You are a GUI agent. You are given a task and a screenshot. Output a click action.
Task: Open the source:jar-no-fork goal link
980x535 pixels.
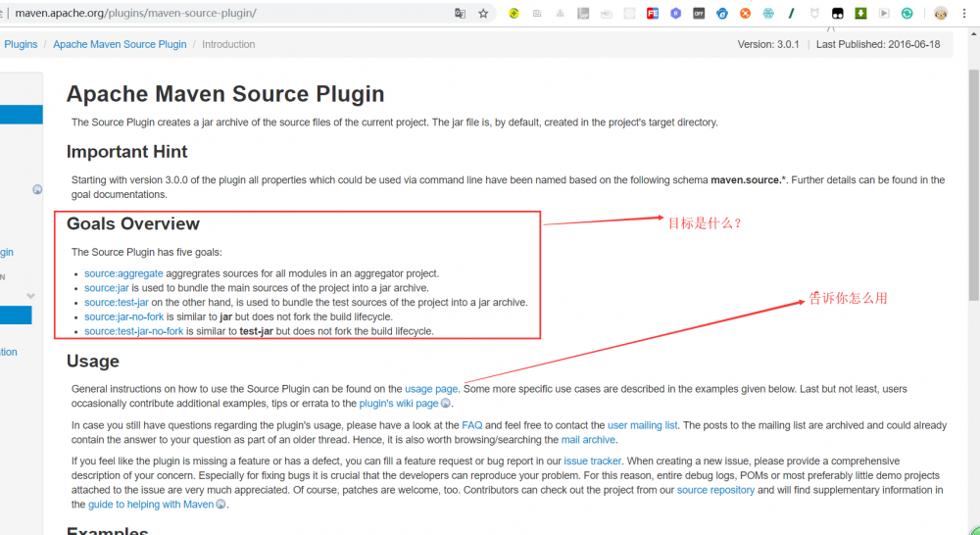[x=123, y=316]
